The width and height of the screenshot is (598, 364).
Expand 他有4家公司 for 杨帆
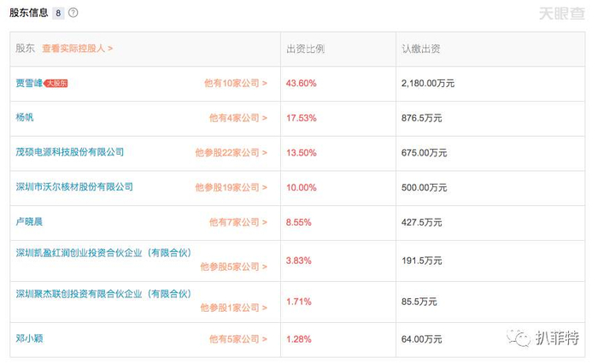237,118
